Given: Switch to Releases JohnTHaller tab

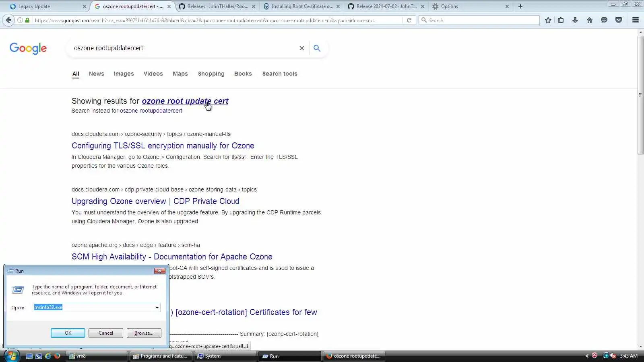Looking at the screenshot, I should pos(217,6).
